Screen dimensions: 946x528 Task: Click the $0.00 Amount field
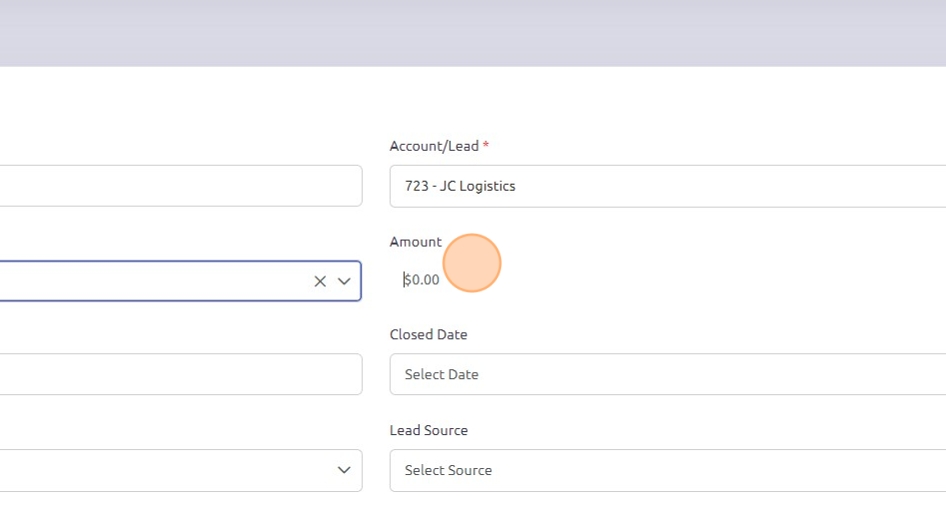pos(422,280)
